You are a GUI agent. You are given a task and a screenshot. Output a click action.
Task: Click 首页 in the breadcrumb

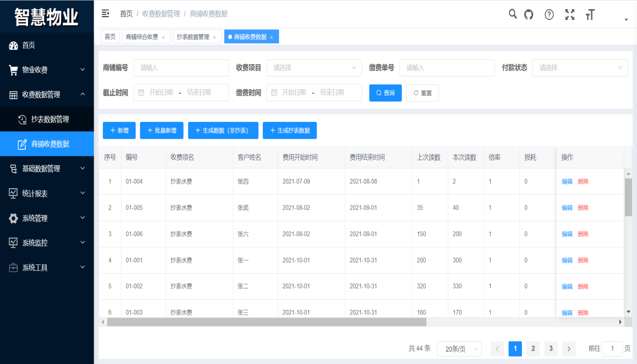126,14
